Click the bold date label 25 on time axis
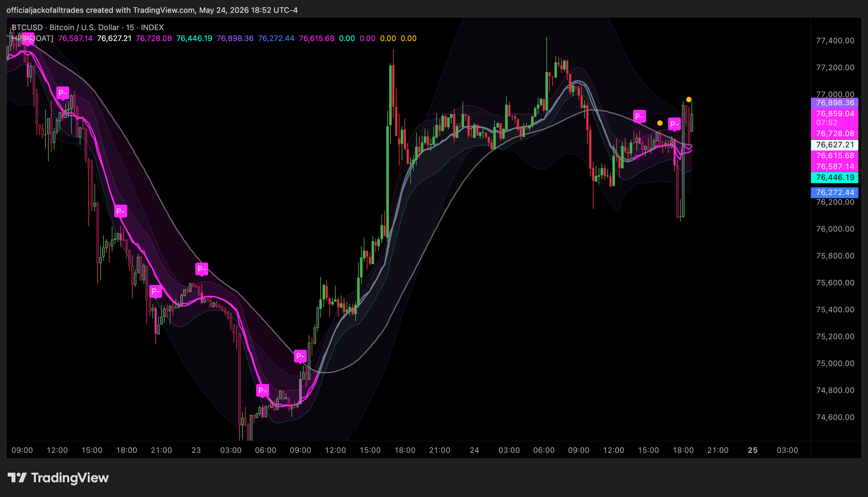 coord(753,450)
